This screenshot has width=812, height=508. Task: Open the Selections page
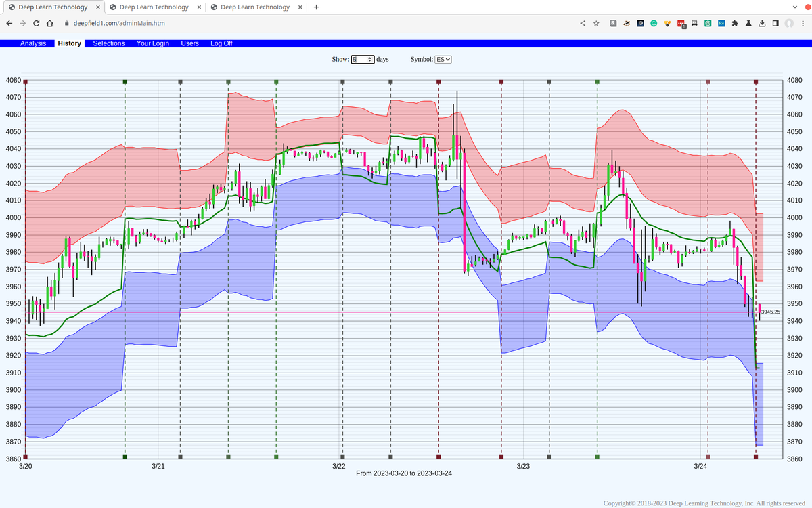pos(109,43)
